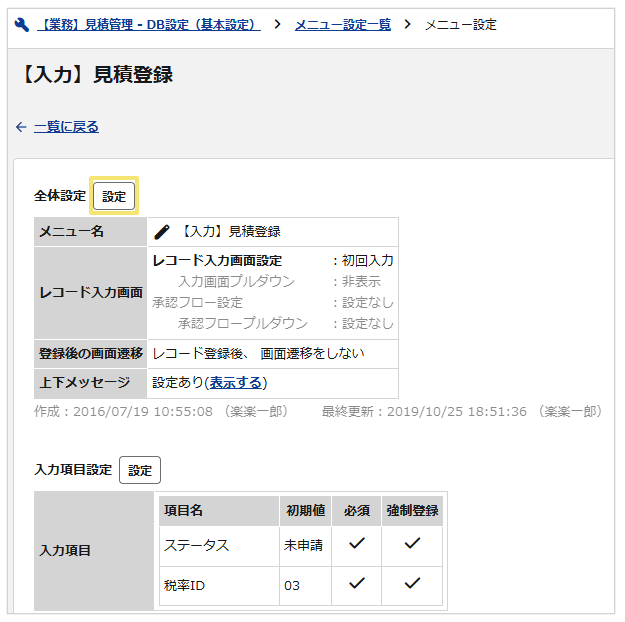Click the 全体設定 section label
This screenshot has width=625, height=622.
tap(60, 196)
